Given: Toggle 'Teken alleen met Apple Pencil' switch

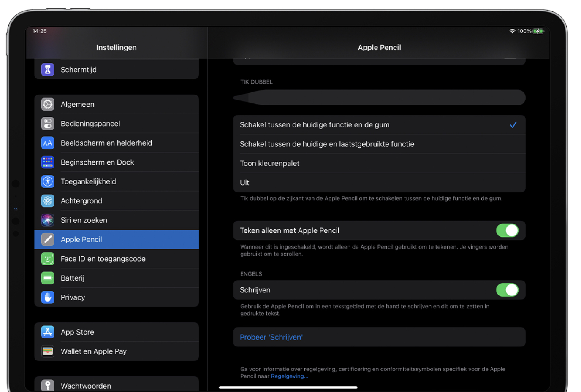Looking at the screenshot, I should pyautogui.click(x=507, y=230).
